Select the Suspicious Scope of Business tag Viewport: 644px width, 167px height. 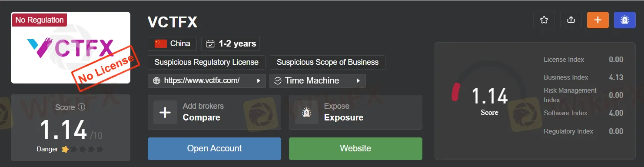pos(328,62)
